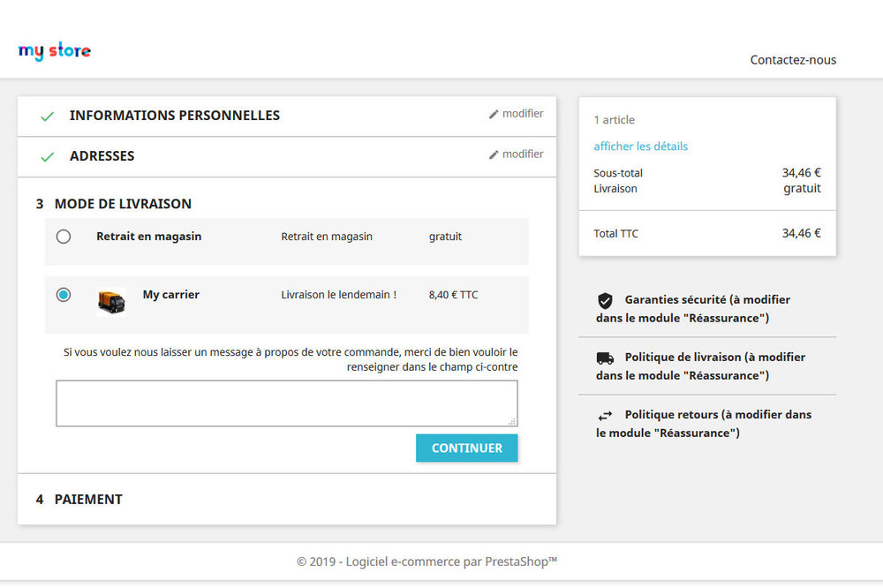Click inside the order message text field

(286, 403)
